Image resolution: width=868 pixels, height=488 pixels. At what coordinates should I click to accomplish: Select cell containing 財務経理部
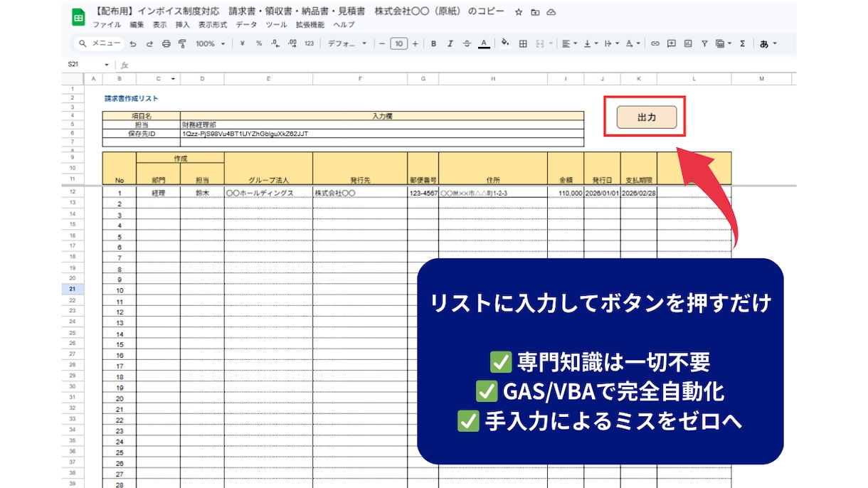[x=382, y=124]
